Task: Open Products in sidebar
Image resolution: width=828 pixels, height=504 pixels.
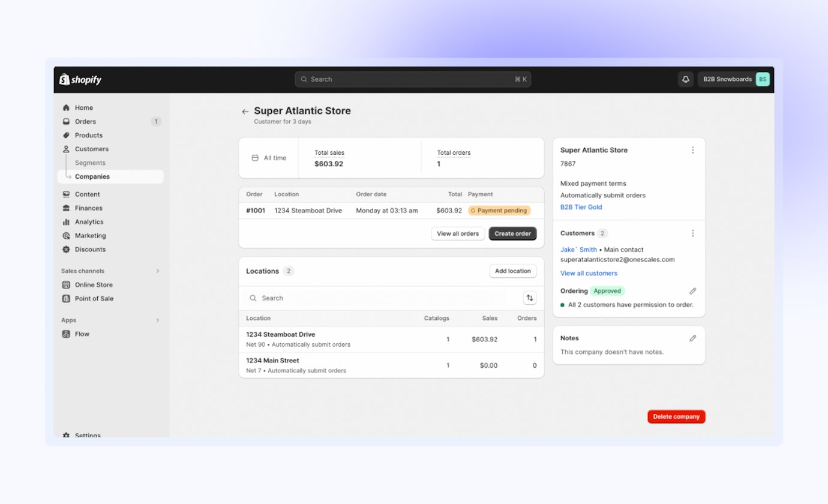Action: (89, 136)
